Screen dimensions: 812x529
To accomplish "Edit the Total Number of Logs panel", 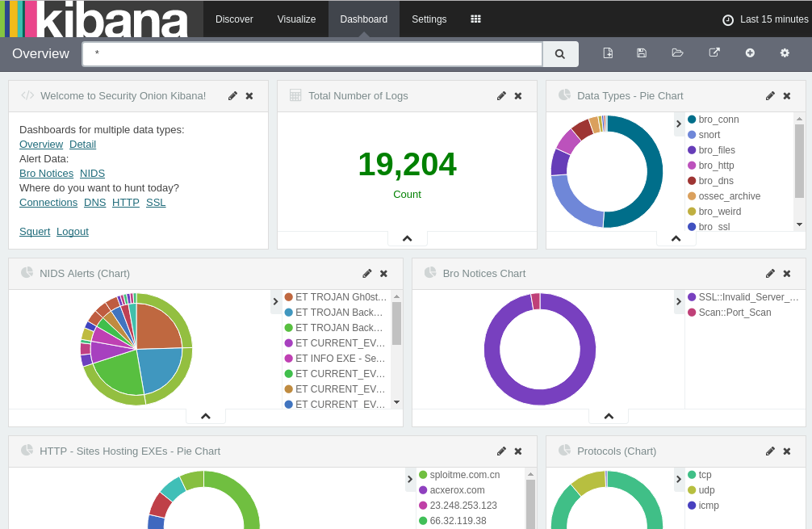I will (501, 95).
